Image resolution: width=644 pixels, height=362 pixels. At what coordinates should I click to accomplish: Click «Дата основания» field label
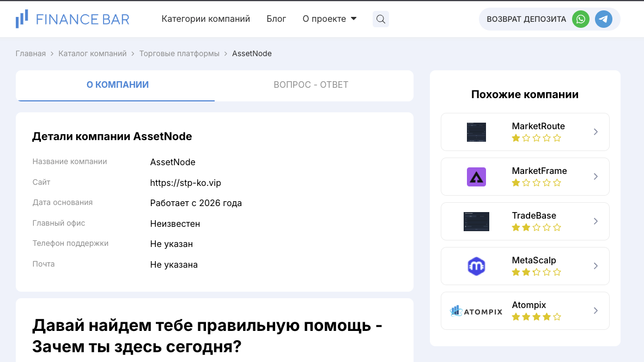click(63, 202)
